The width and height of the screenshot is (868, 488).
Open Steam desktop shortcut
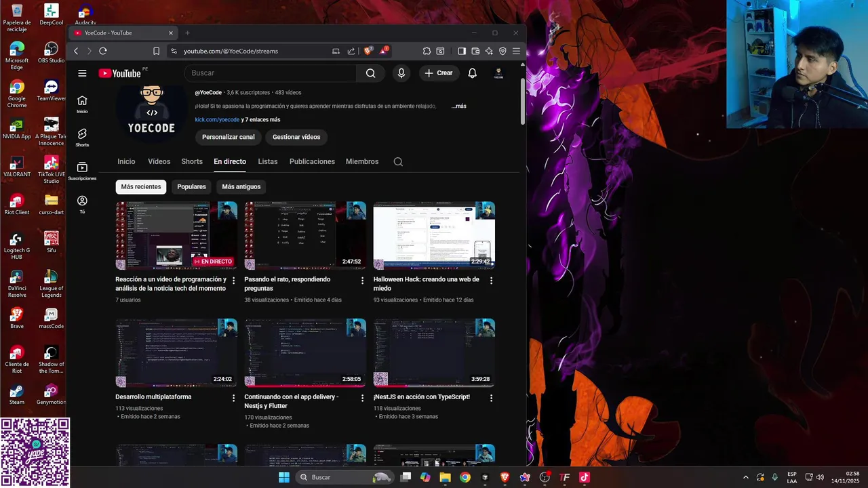tap(17, 394)
